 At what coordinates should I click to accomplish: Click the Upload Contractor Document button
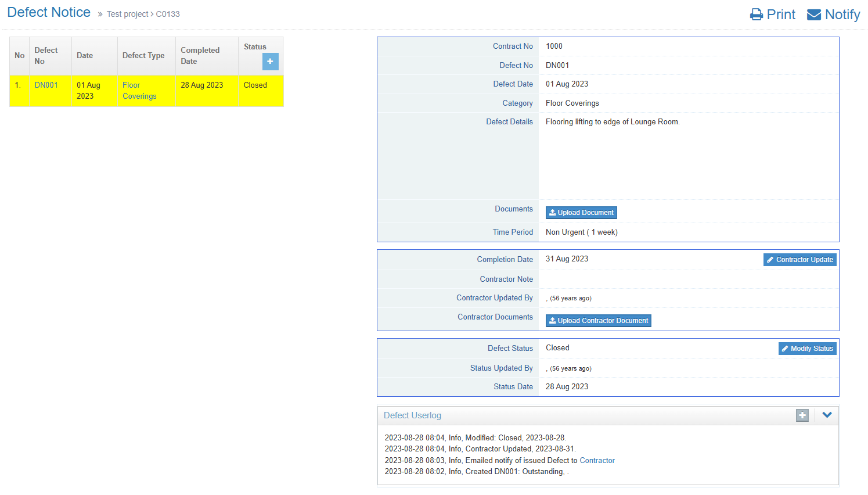point(598,321)
